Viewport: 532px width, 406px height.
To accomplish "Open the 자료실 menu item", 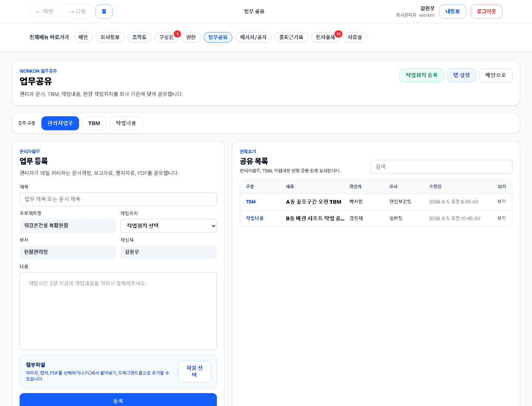I will [355, 37].
